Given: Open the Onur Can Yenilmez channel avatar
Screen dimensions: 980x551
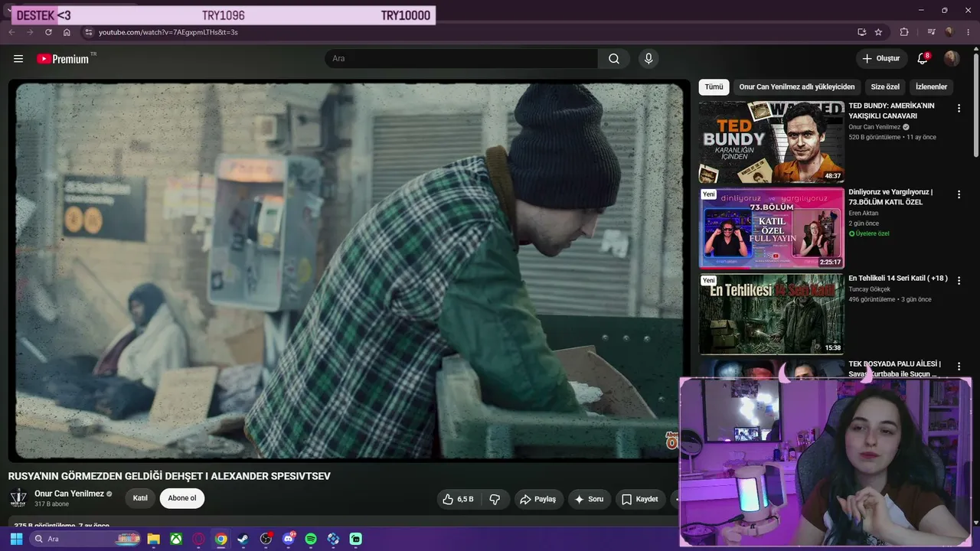Looking at the screenshot, I should 18,498.
